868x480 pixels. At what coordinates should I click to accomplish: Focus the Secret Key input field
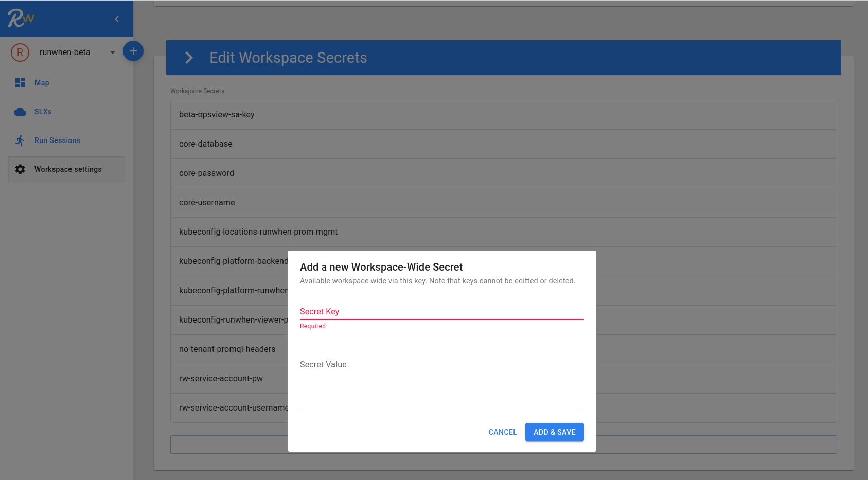tap(441, 312)
